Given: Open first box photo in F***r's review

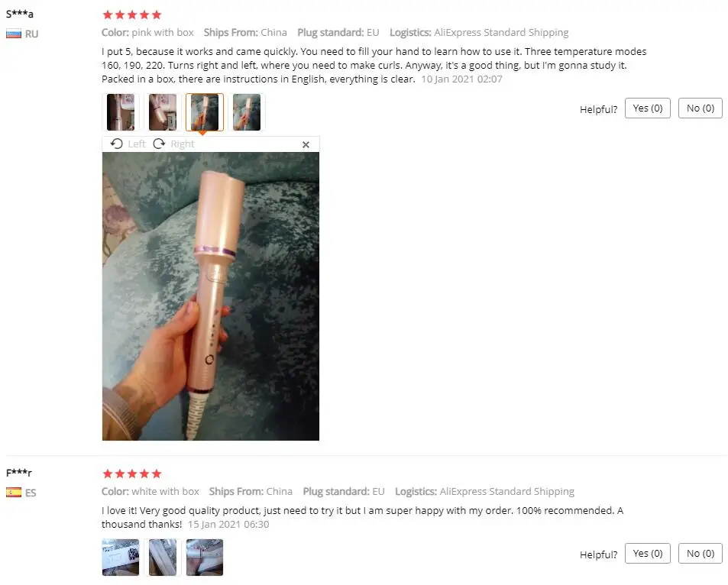Looking at the screenshot, I should pyautogui.click(x=121, y=558).
